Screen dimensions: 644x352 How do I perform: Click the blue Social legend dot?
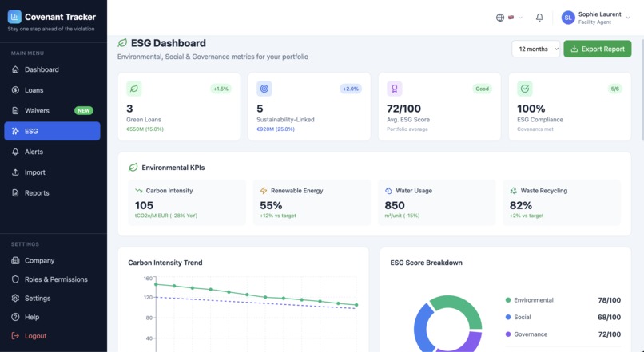508,317
